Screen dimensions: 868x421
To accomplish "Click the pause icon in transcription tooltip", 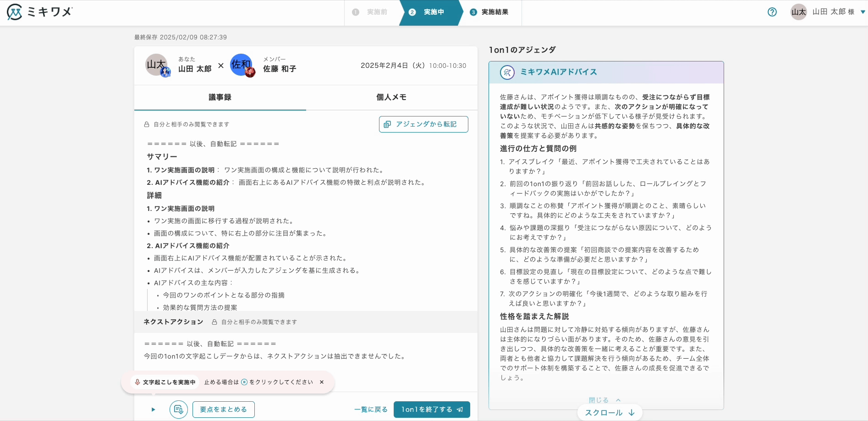I will click(x=244, y=382).
